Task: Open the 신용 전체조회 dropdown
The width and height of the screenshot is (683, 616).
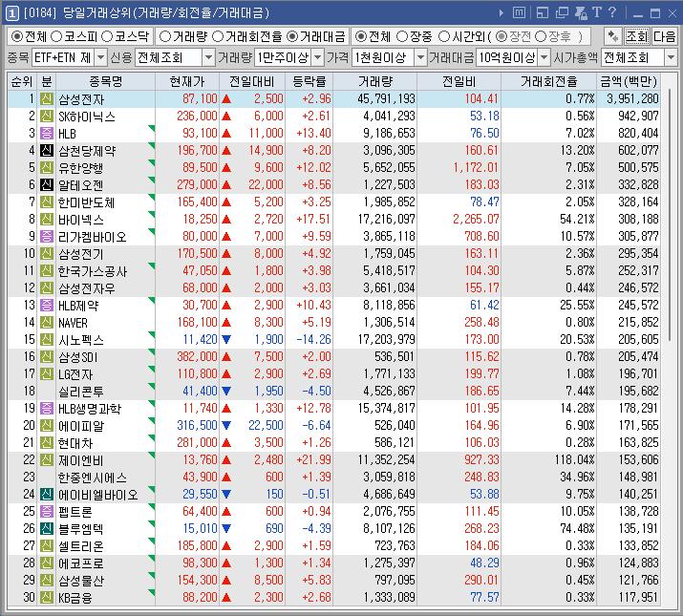Action: point(208,57)
